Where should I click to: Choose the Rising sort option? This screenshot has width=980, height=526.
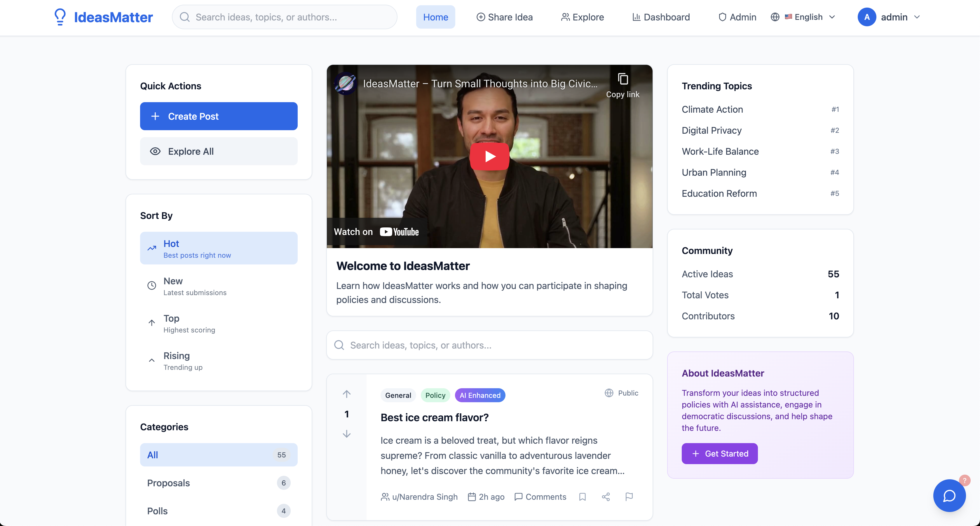coord(218,360)
